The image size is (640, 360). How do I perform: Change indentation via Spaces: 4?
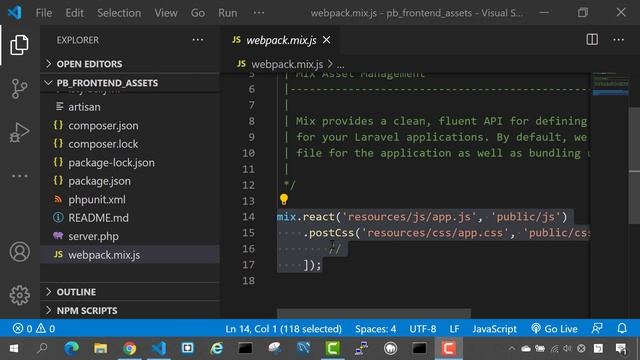pos(375,329)
